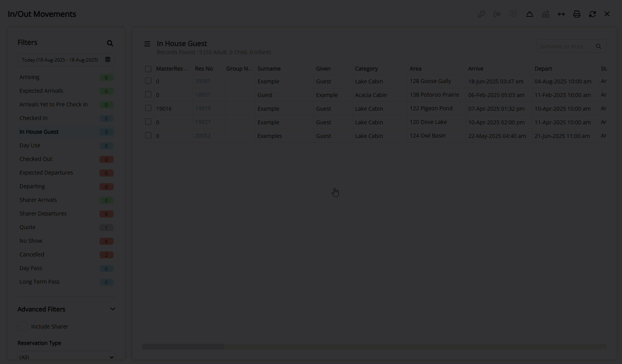Select the Arriving filter
Screen dimensions: 622x364
[66, 77]
